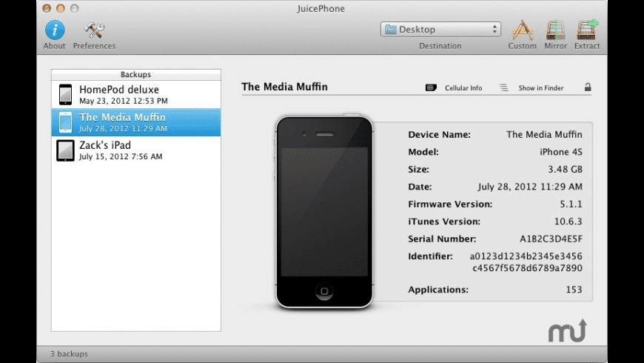Screen dimensions: 644x363
Task: Click The Media Muffin heading title
Action: (x=285, y=87)
